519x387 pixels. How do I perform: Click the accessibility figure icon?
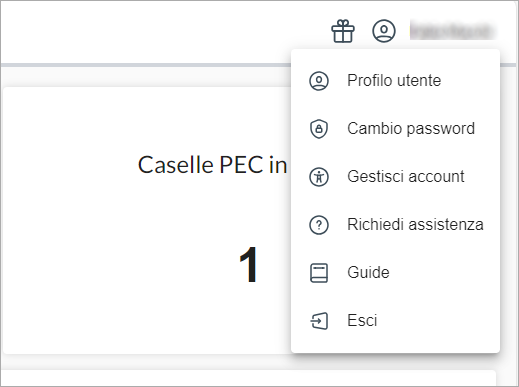[319, 177]
